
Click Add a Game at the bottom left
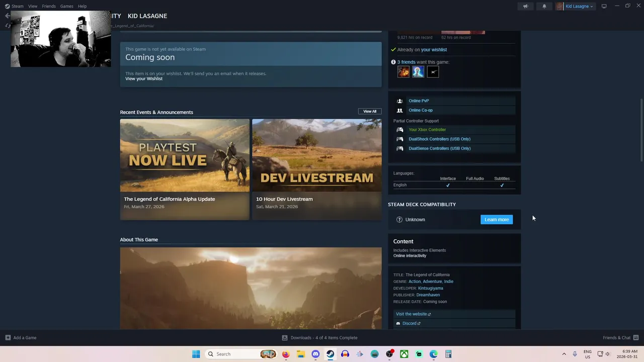click(21, 338)
